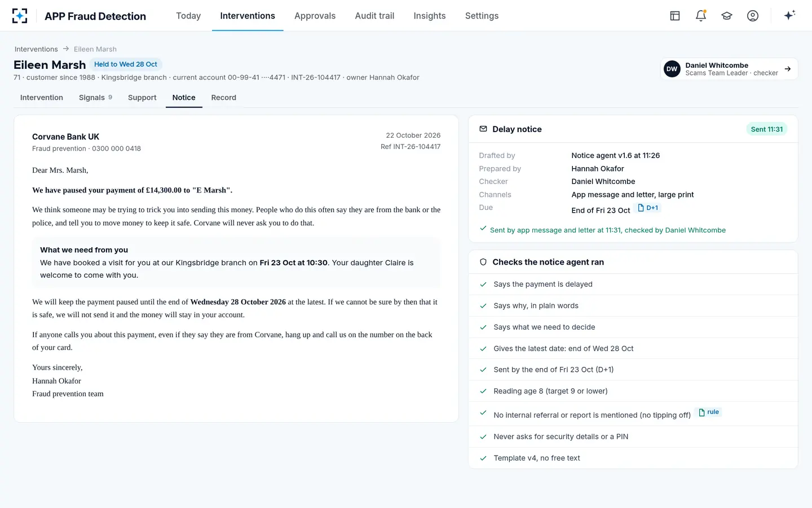Click the Interventions breadcrumb link
The height and width of the screenshot is (508, 812).
36,49
